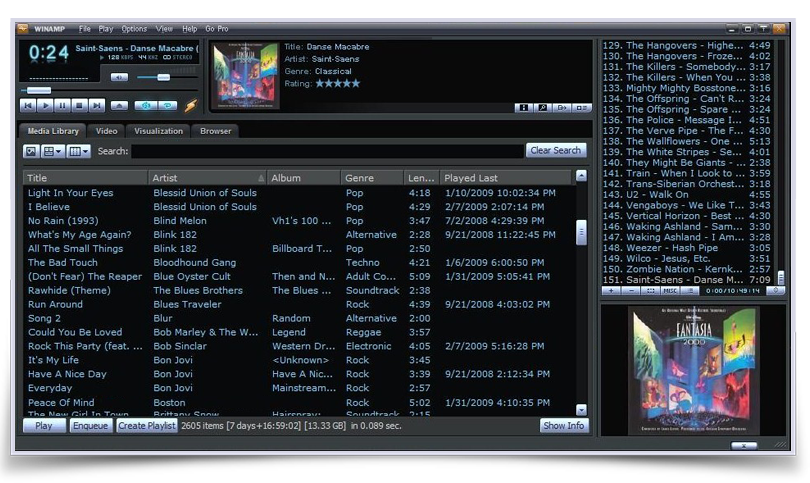This screenshot has width=810, height=483.
Task: Click the playlist minus (remove) button
Action: click(x=630, y=291)
